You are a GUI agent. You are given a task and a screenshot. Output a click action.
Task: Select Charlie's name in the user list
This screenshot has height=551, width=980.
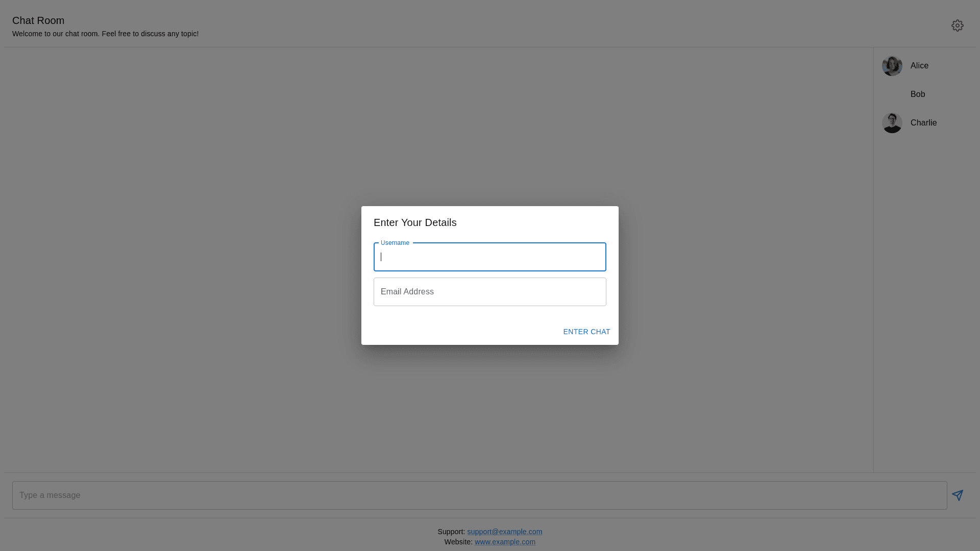pos(923,123)
